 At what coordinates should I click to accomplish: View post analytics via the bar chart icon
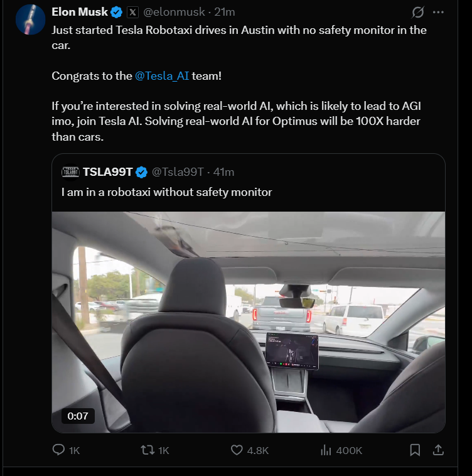coord(326,450)
